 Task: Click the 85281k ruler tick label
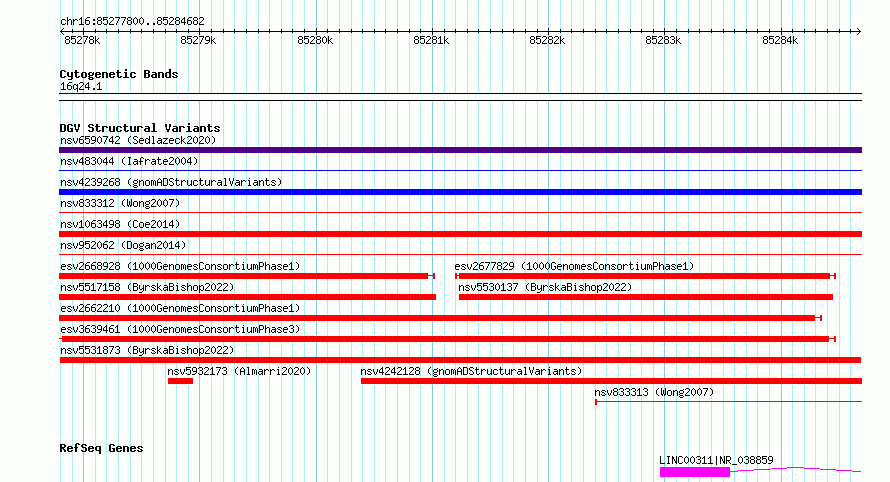(431, 40)
